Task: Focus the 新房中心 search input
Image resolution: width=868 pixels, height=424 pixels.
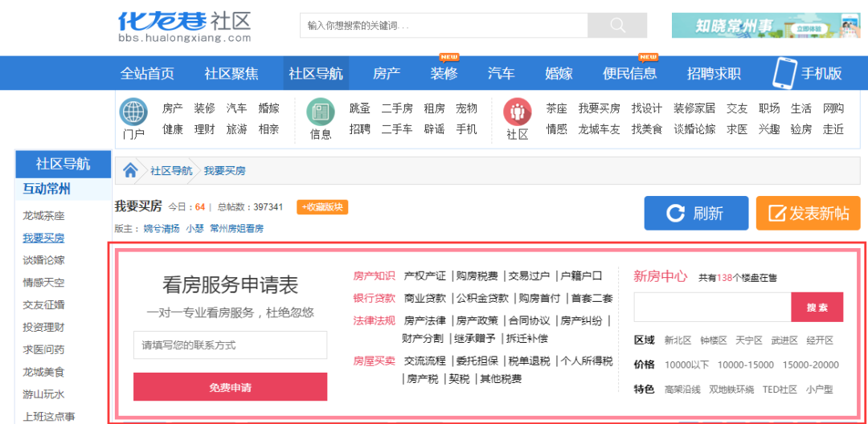Action: pos(712,308)
